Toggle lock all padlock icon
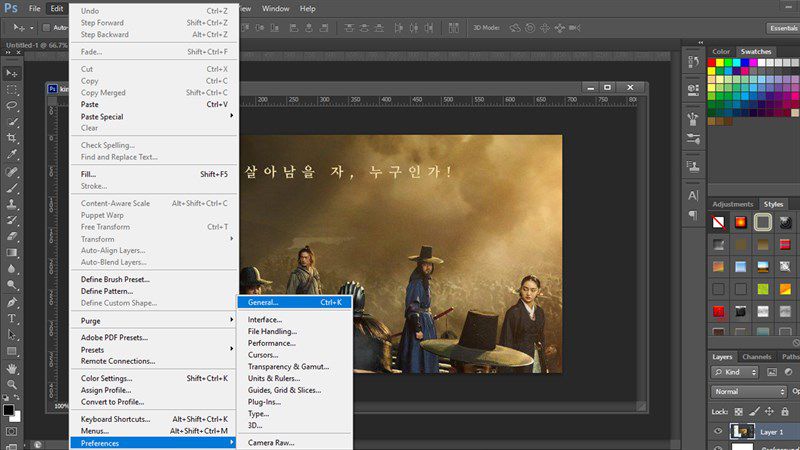The width and height of the screenshot is (800, 450). click(x=785, y=411)
